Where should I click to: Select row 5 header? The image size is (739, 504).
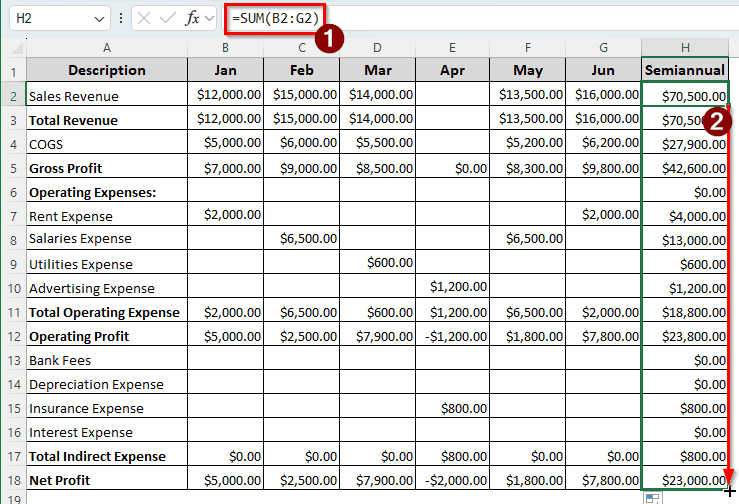coord(13,168)
